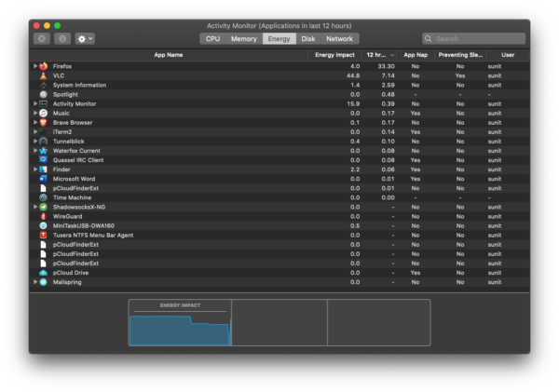
Task: Select the Music app icon
Action: point(44,113)
